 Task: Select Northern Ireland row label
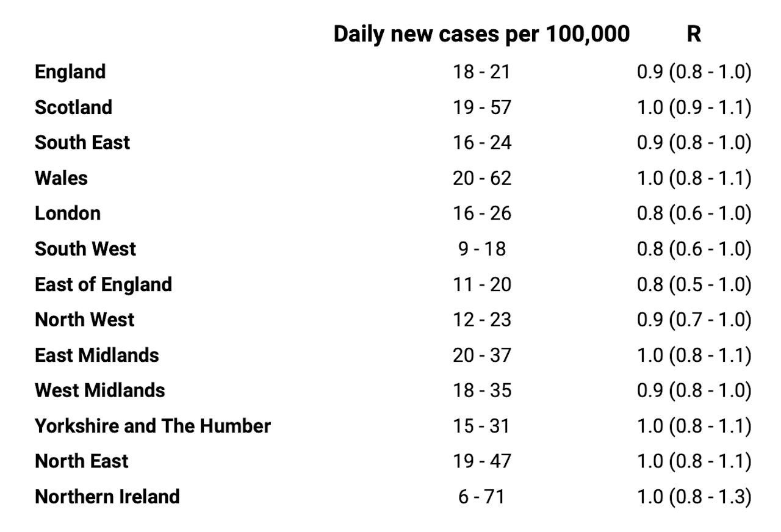tap(107, 497)
